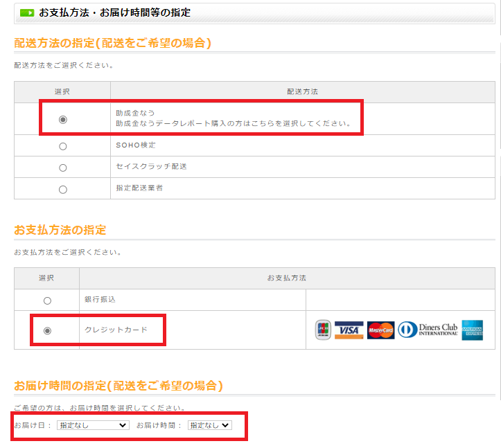Select the SOHO検定 delivery option
501x448 pixels.
(63, 146)
